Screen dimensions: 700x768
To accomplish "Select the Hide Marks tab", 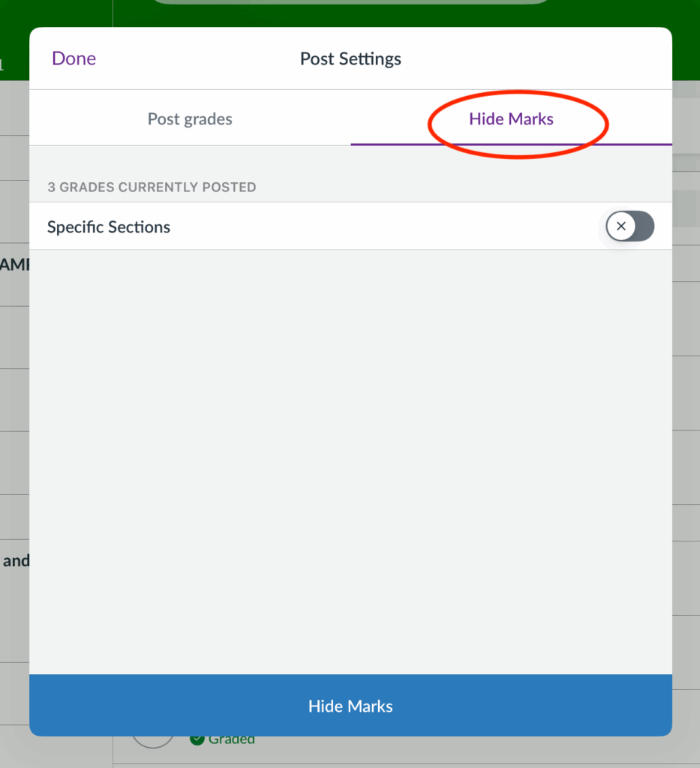I will pos(511,118).
